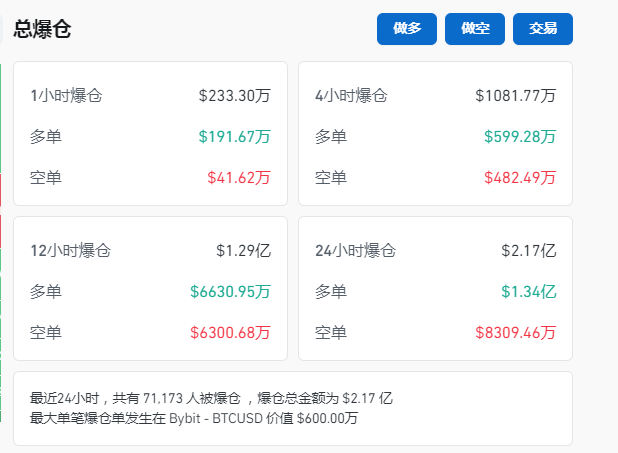This screenshot has height=453, width=618.
Task: Select the 空单 label in 24小时爆仓 card
Action: coord(331,332)
